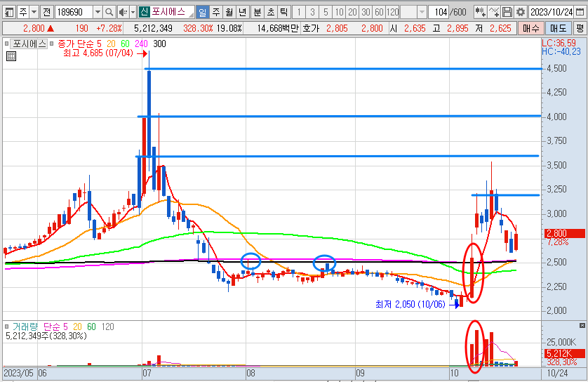Open the calendar date picker icon
Image resolution: width=588 pixels, height=382 pixels.
coord(580,12)
